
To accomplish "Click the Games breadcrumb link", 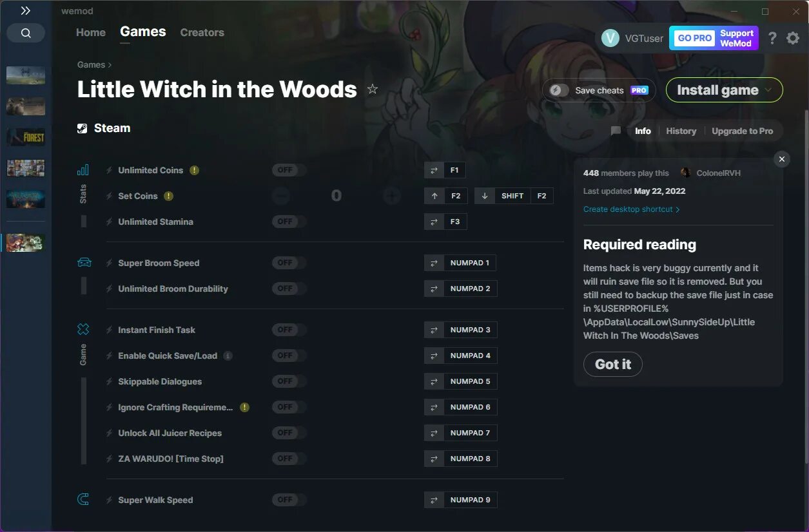I will 91,64.
